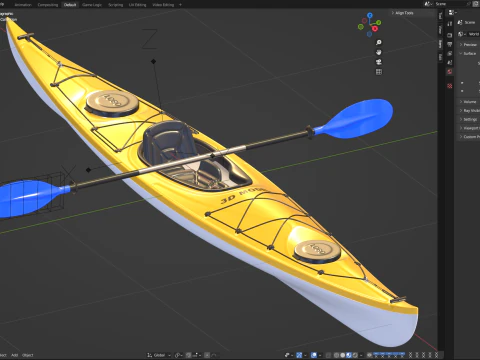The width and height of the screenshot is (480, 360).
Task: Open the Render properties tab icon
Action: (450, 35)
